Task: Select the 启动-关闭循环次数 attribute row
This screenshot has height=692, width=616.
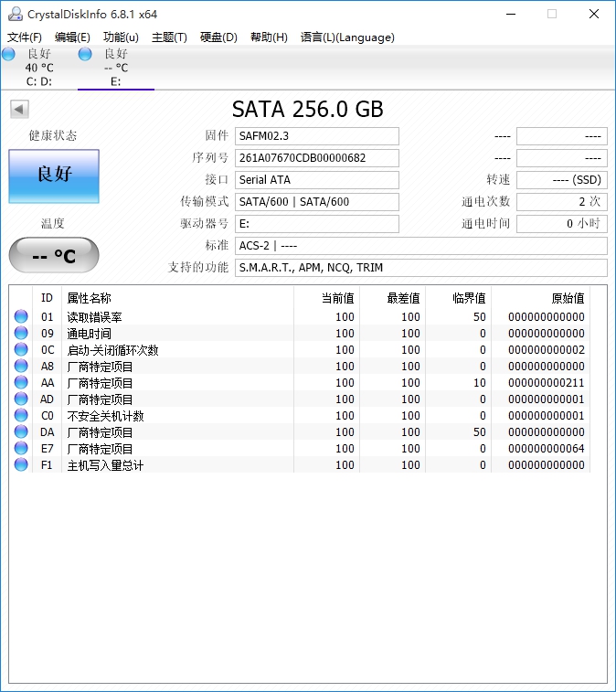Action: click(x=112, y=350)
